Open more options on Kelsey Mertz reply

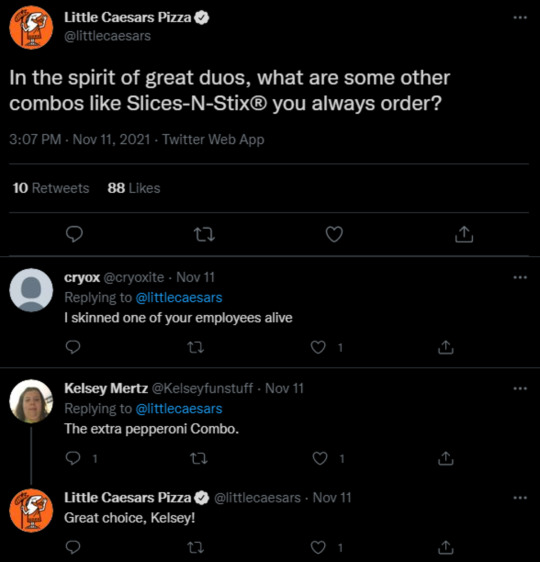520,388
